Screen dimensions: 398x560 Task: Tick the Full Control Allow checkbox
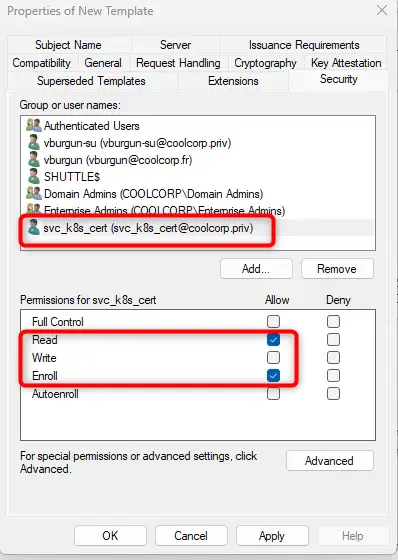pos(273,321)
